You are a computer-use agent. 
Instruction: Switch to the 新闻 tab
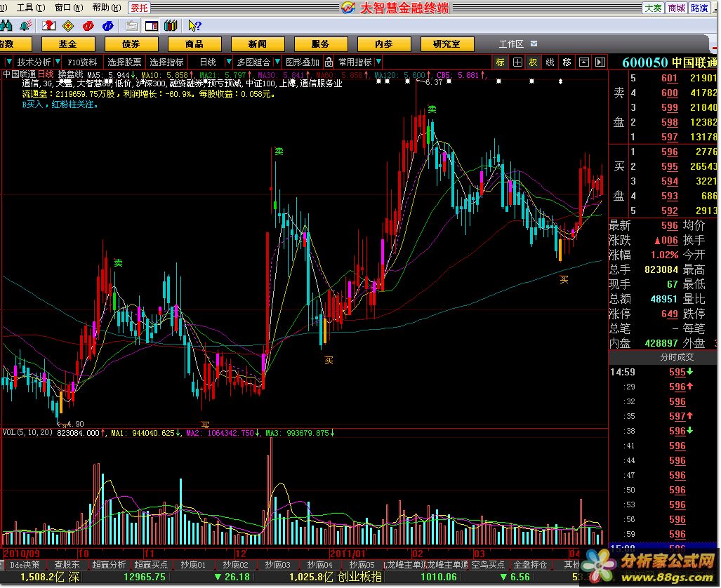pyautogui.click(x=258, y=44)
